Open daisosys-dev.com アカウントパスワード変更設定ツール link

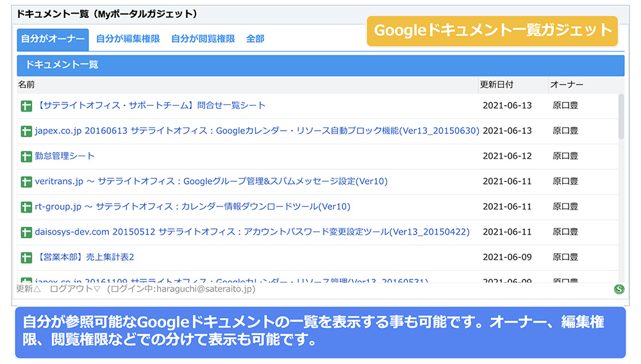(252, 232)
